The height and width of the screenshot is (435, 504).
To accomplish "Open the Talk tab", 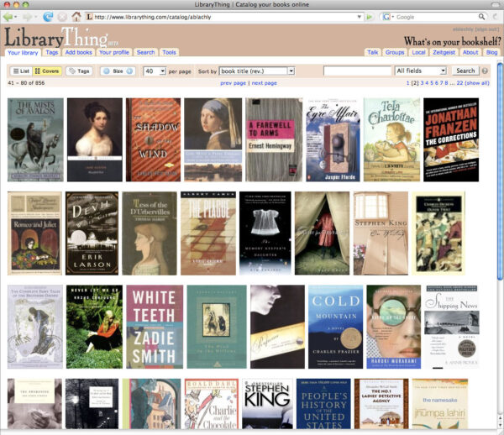I will [373, 52].
